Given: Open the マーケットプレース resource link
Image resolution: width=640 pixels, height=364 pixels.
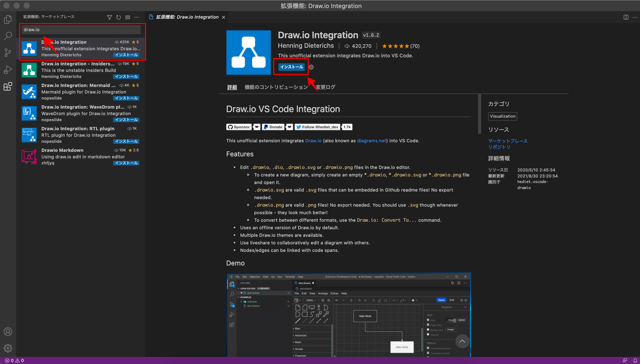Looking at the screenshot, I should tap(508, 141).
